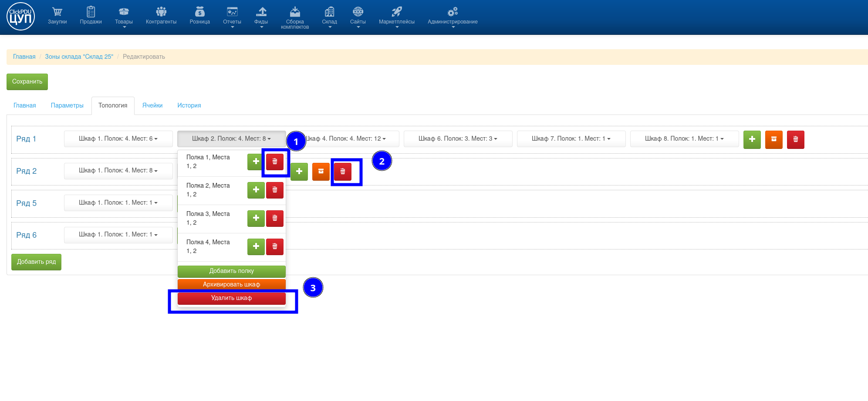Expand the Сайты globe menu
868x401 pixels.
point(358,17)
